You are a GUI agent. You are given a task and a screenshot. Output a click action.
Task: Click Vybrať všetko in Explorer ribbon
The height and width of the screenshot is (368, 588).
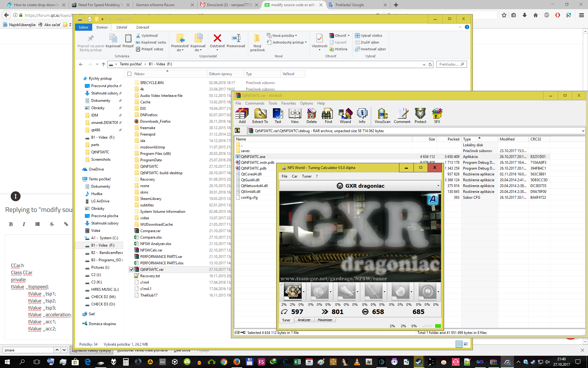coord(368,36)
